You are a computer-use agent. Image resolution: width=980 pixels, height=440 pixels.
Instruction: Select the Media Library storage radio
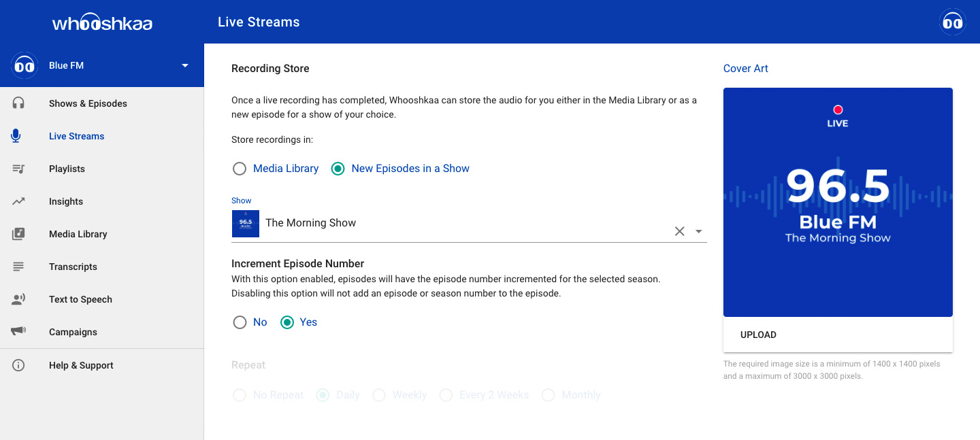pyautogui.click(x=240, y=169)
